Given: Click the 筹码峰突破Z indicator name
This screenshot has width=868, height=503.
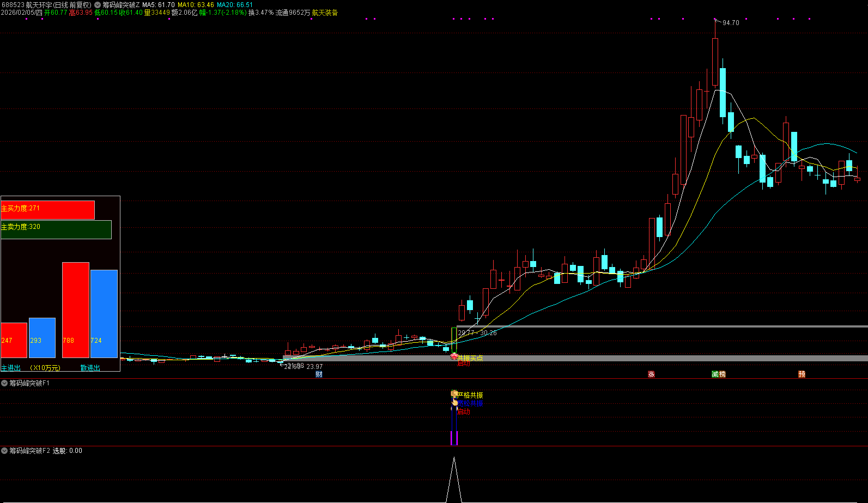Looking at the screenshot, I should [x=121, y=5].
